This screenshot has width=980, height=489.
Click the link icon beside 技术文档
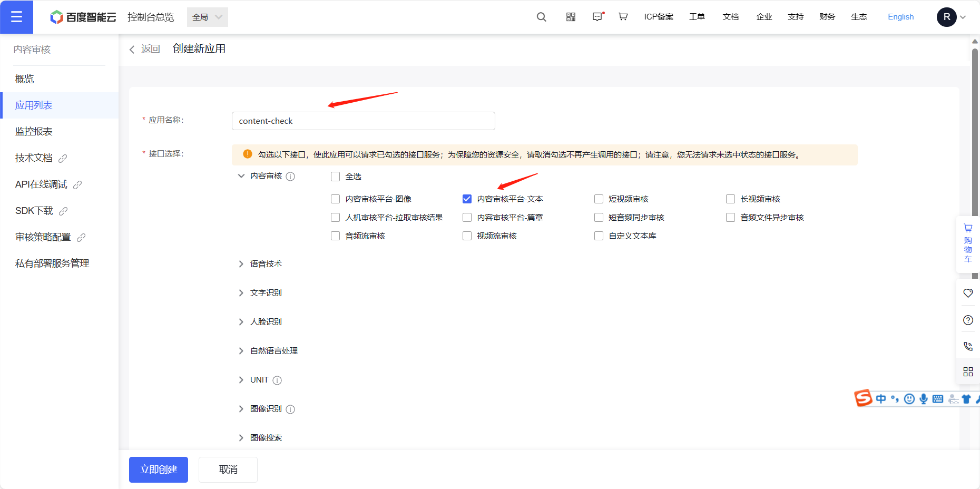[x=63, y=159]
